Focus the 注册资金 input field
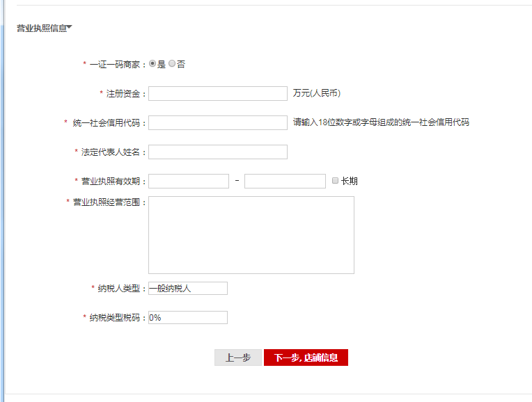Viewport: 532px width, 402px height. coord(217,93)
